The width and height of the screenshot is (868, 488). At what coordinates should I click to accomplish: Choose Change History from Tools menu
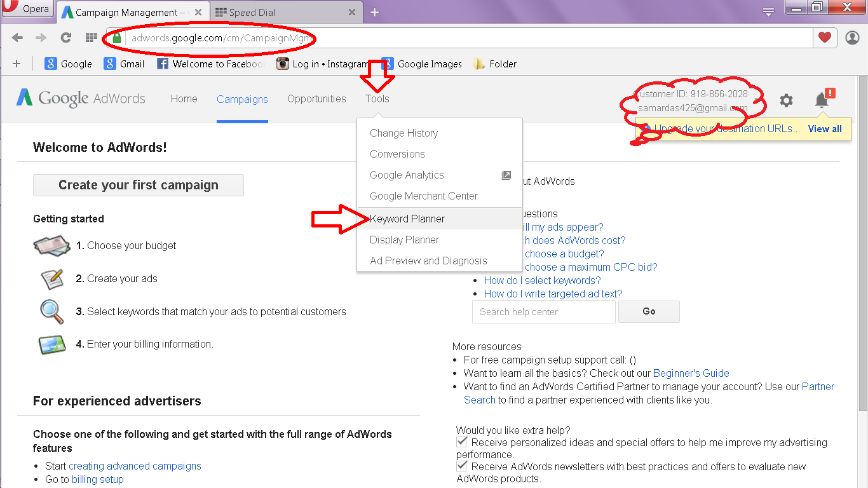[440, 133]
